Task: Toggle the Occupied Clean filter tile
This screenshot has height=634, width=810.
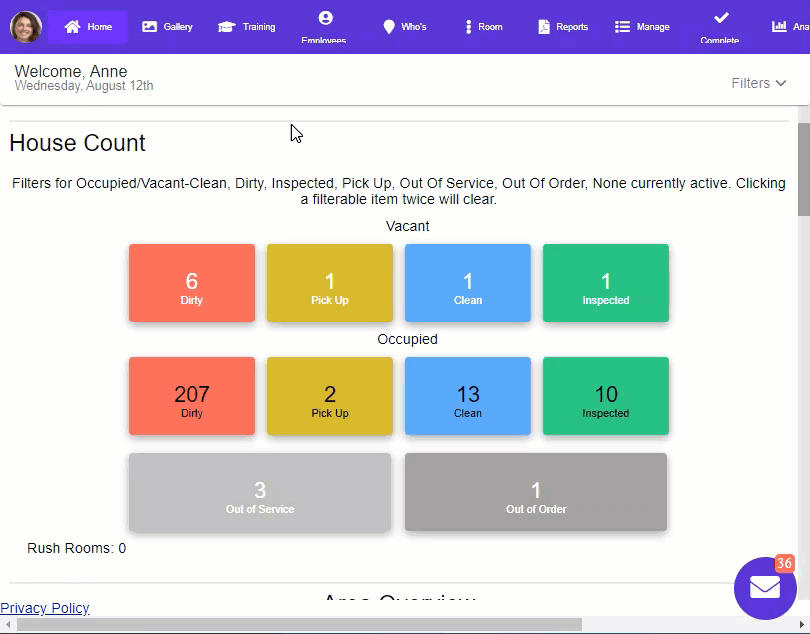Action: click(468, 396)
